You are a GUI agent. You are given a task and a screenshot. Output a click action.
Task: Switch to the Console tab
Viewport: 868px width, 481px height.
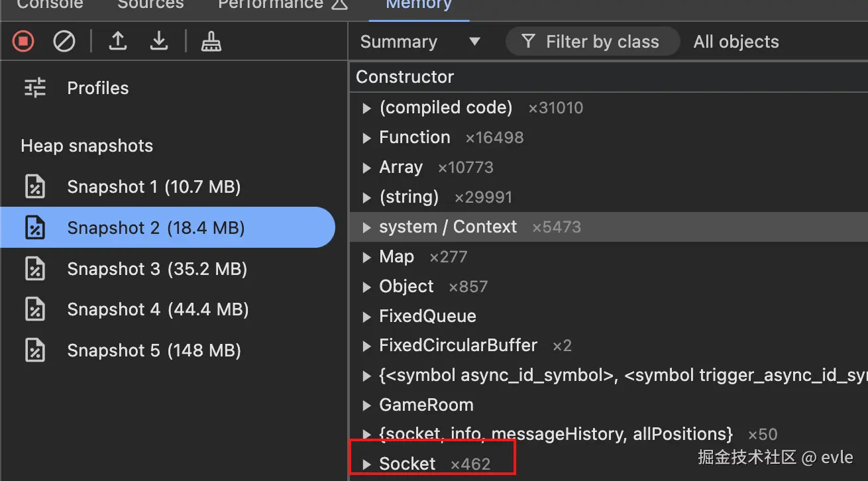50,5
